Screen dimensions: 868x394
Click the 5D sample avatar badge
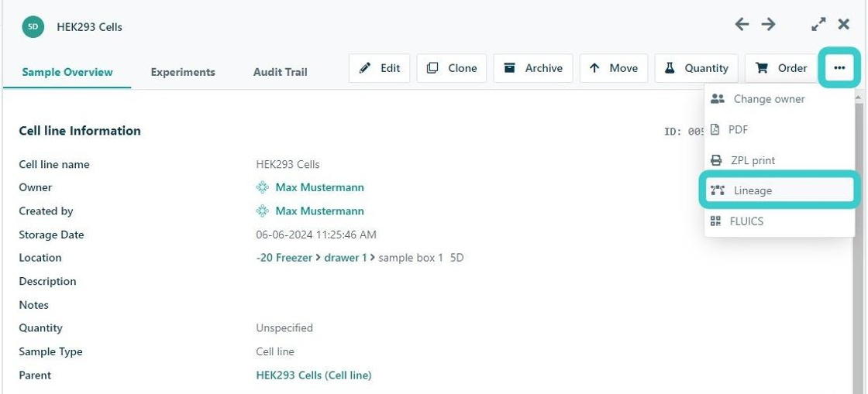point(33,26)
